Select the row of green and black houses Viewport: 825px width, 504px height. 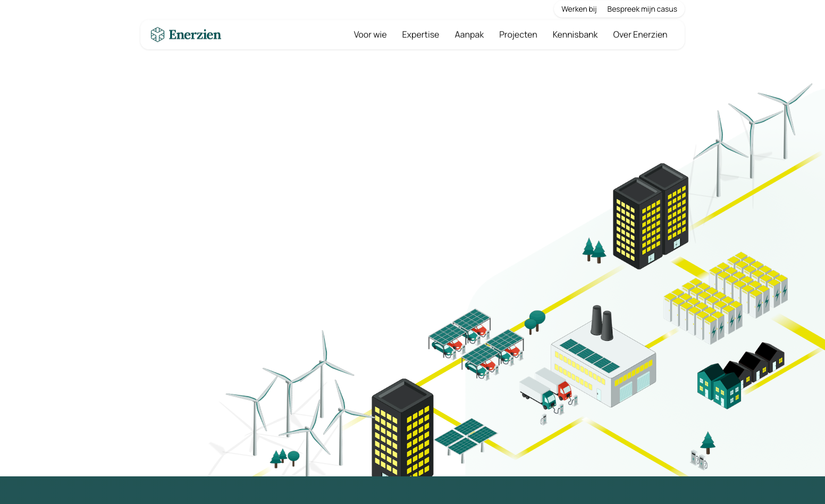tap(739, 375)
